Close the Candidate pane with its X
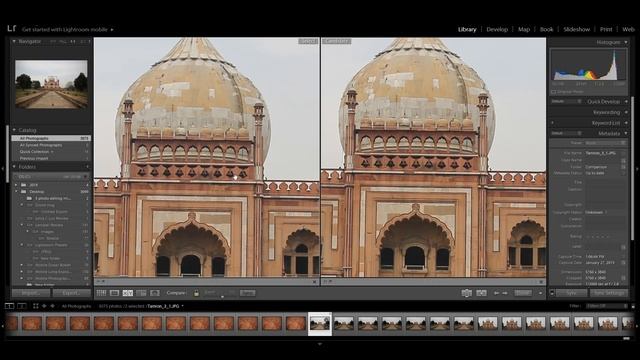Image resolution: width=640 pixels, height=360 pixels. (541, 282)
